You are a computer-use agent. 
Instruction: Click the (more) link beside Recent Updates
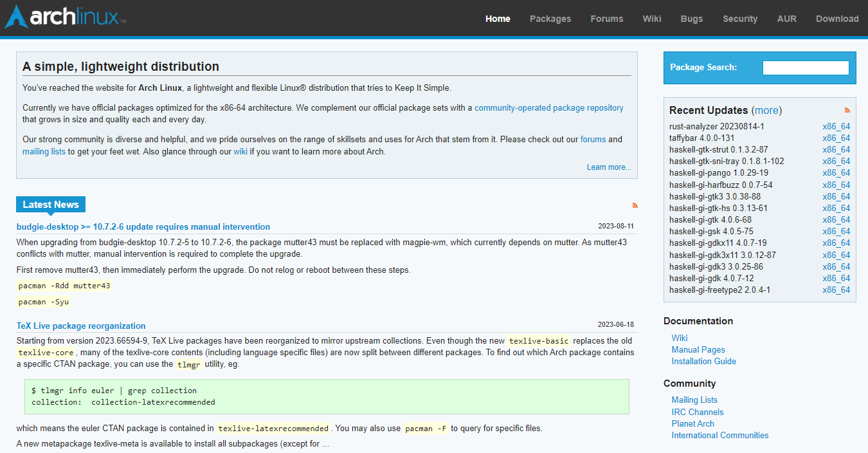[766, 111]
